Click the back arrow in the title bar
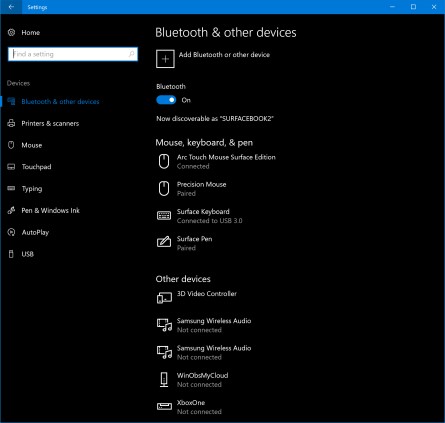This screenshot has height=423, width=445. pyautogui.click(x=11, y=7)
